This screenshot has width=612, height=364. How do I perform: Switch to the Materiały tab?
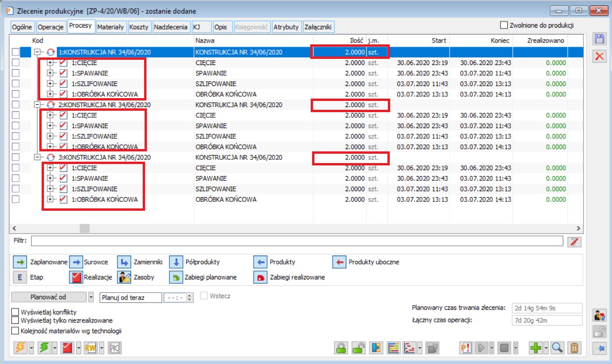110,27
